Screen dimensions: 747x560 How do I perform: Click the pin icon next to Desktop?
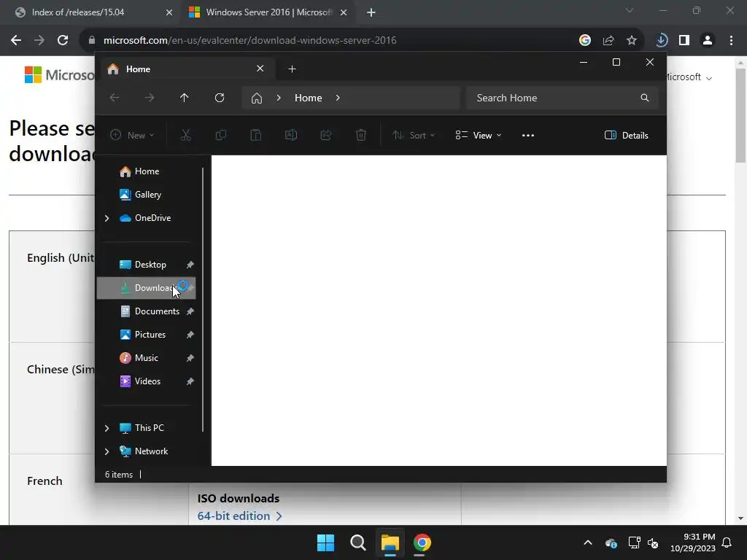click(x=190, y=265)
